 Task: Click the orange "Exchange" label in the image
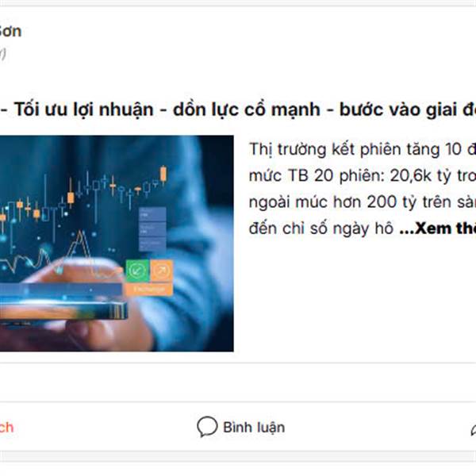tap(149, 290)
